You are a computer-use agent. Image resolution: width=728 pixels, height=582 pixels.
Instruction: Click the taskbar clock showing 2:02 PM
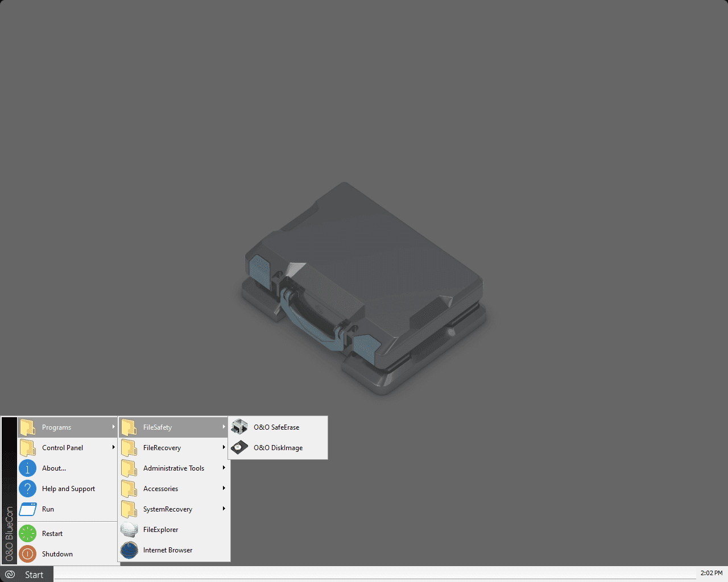712,573
